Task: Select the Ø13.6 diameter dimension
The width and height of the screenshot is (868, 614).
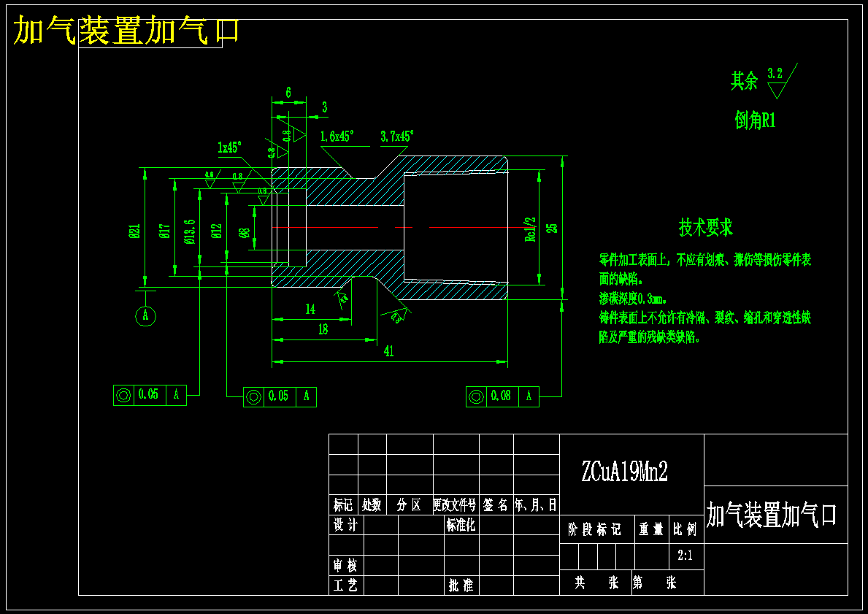Action: coord(189,231)
